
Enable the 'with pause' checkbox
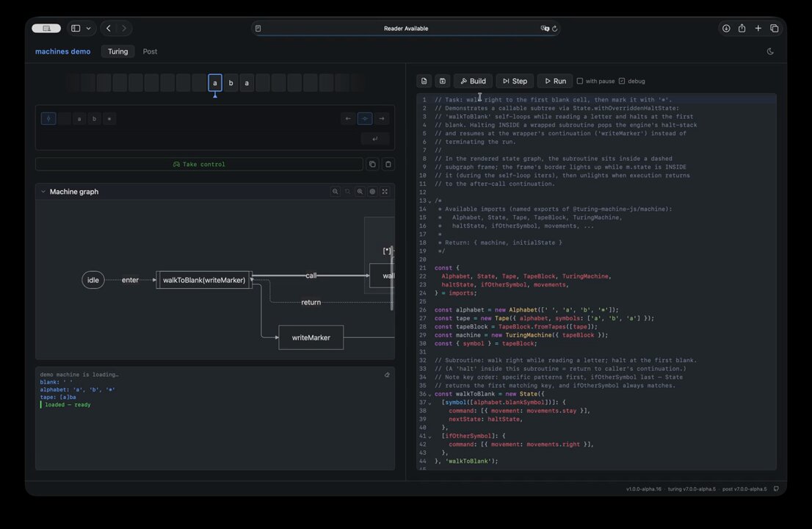580,82
